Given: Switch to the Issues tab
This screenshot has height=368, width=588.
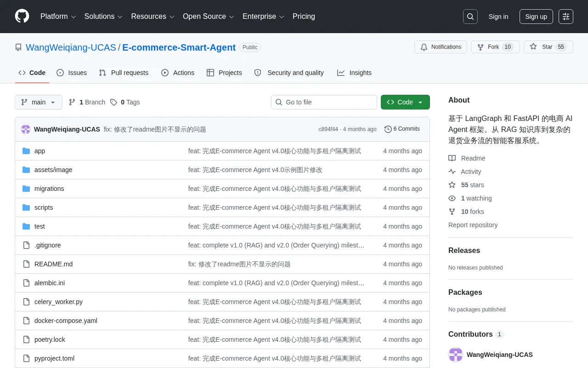Looking at the screenshot, I should click(72, 73).
